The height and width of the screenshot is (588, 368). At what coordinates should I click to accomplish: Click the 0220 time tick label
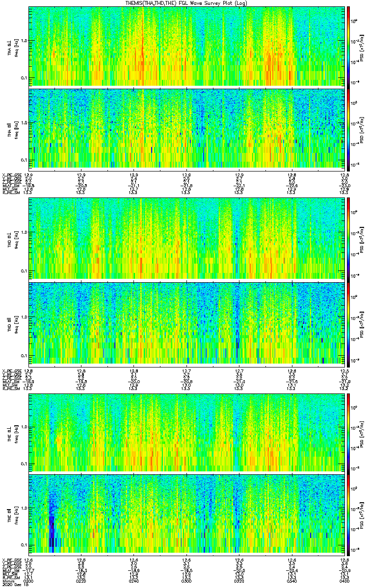pyautogui.click(x=81, y=581)
